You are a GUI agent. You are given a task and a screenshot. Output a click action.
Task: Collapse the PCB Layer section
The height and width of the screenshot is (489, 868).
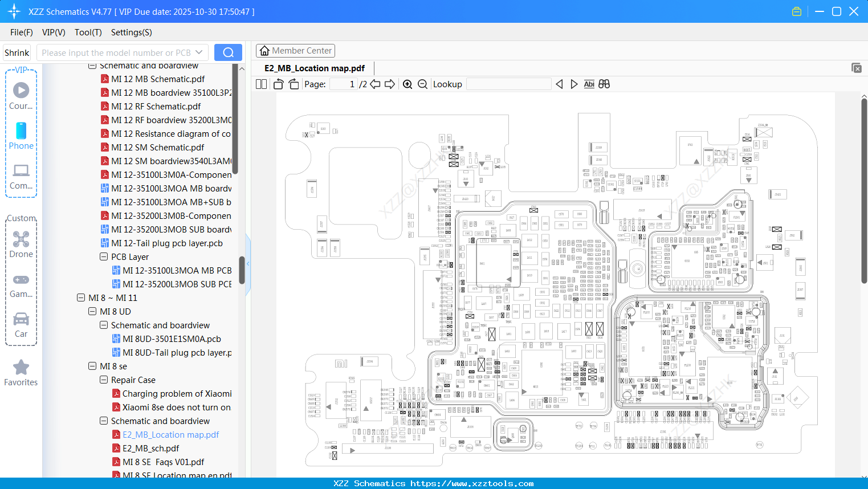tap(103, 256)
